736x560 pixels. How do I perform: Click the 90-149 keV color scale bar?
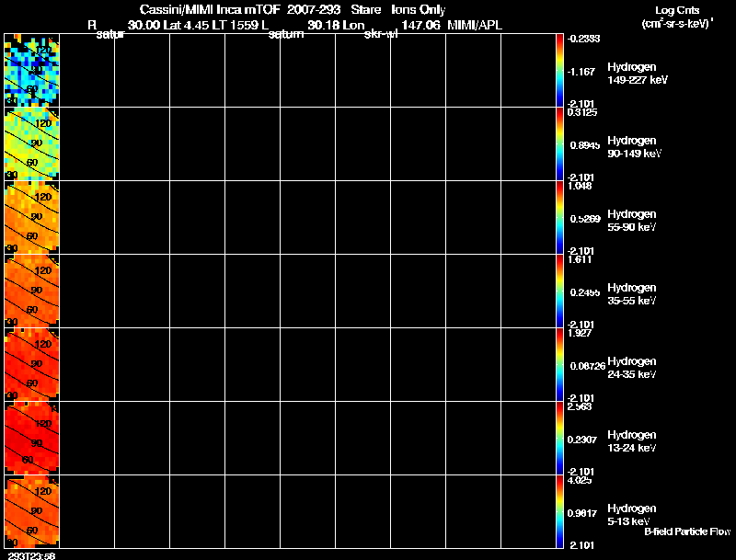pyautogui.click(x=559, y=144)
